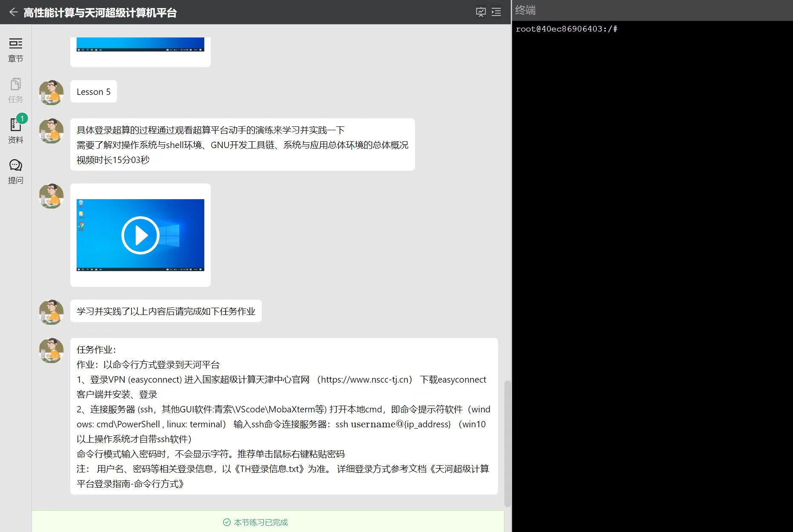Click the green checkmark in completion banner
The image size is (793, 532).
[x=227, y=522]
